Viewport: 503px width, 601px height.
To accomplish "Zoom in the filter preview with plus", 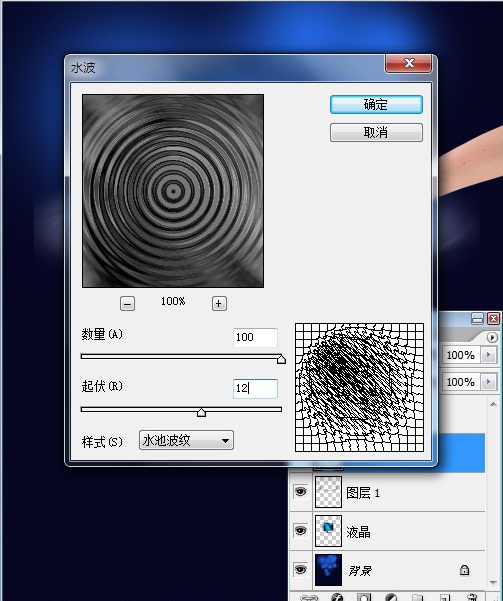I will coord(219,304).
